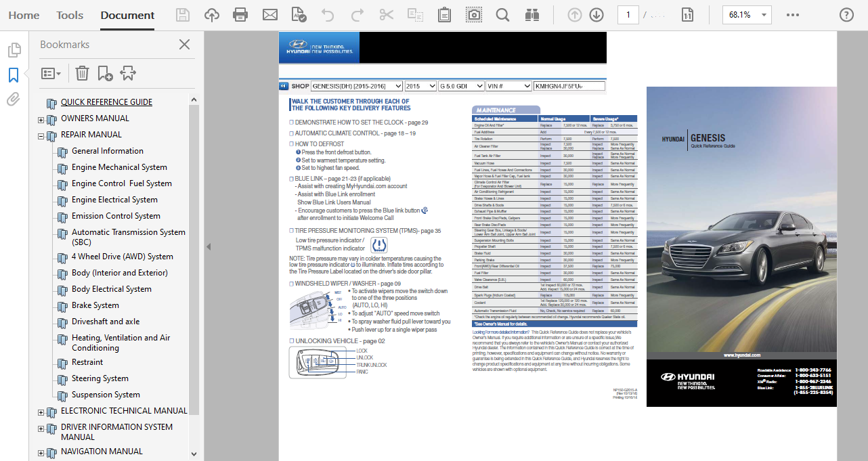868x461 pixels.
Task: Open advanced search via binoculars icon
Action: point(531,14)
